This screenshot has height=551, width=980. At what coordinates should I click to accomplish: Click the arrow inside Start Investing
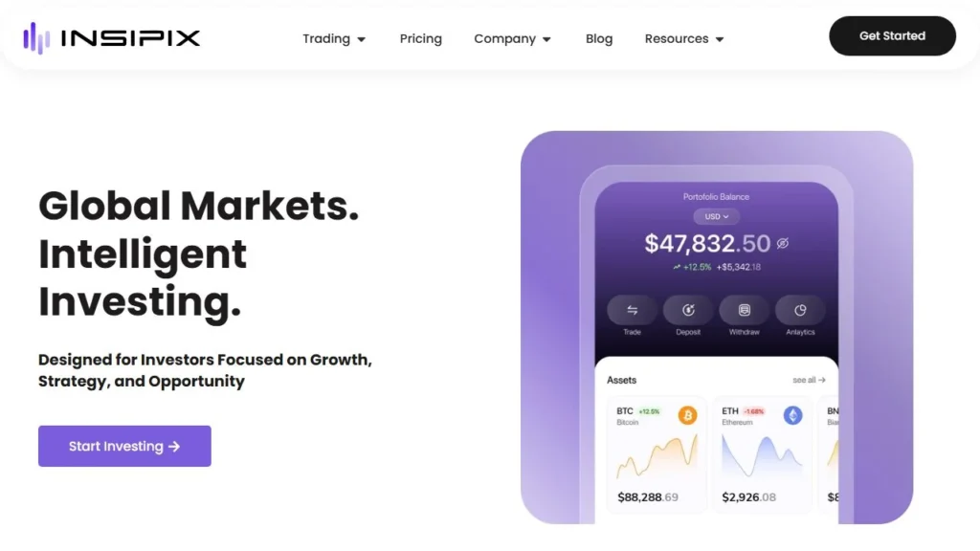tap(174, 447)
